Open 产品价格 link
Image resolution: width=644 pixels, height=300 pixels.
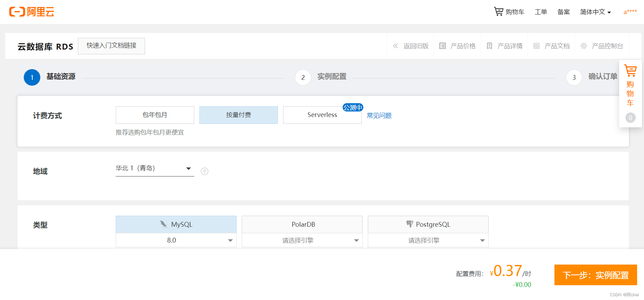coord(463,46)
